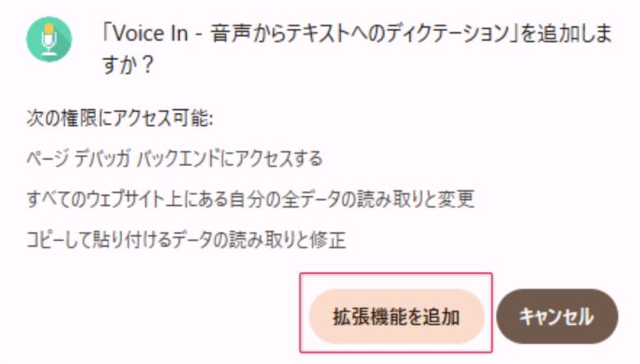Click the すべてのウェブサイト上 data permission line
640x364 pixels.
pyautogui.click(x=250, y=199)
